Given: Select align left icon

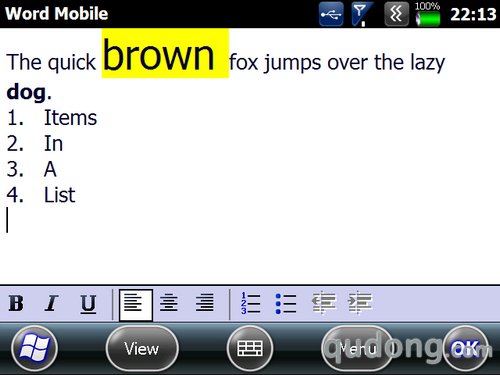Looking at the screenshot, I should (x=136, y=305).
